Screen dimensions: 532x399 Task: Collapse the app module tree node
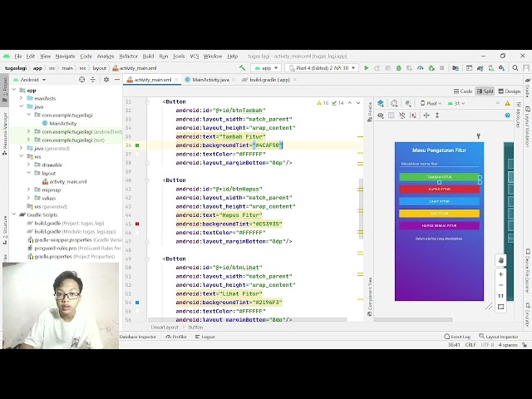pyautogui.click(x=14, y=90)
